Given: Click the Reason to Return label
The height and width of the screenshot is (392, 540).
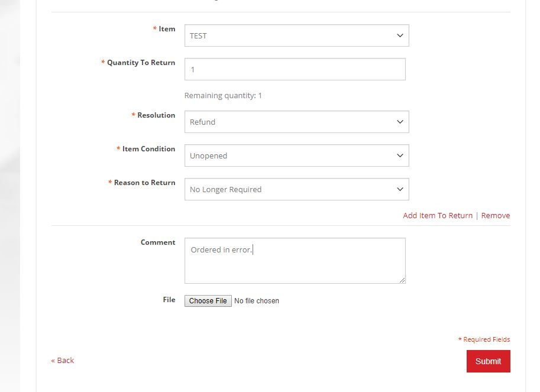Looking at the screenshot, I should 144,183.
